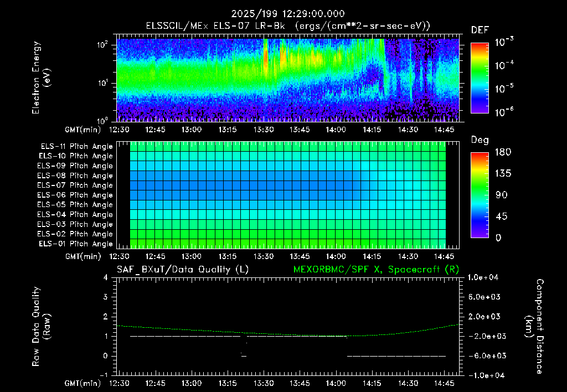
Task: Click 14:00 time tick under data quality panel
Action: 336,383
